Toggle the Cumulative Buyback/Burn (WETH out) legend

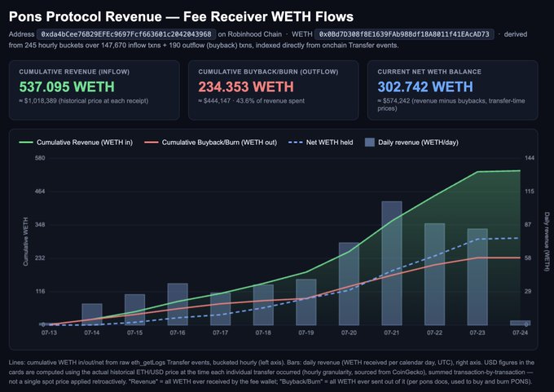pyautogui.click(x=210, y=143)
